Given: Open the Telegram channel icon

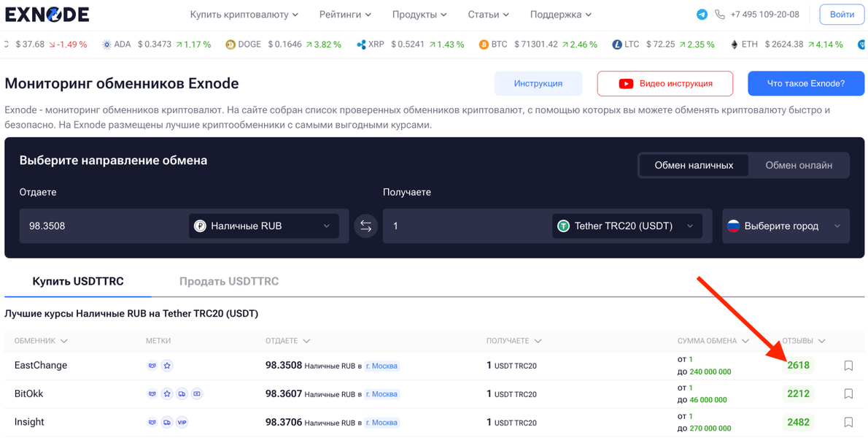Looking at the screenshot, I should tap(702, 15).
